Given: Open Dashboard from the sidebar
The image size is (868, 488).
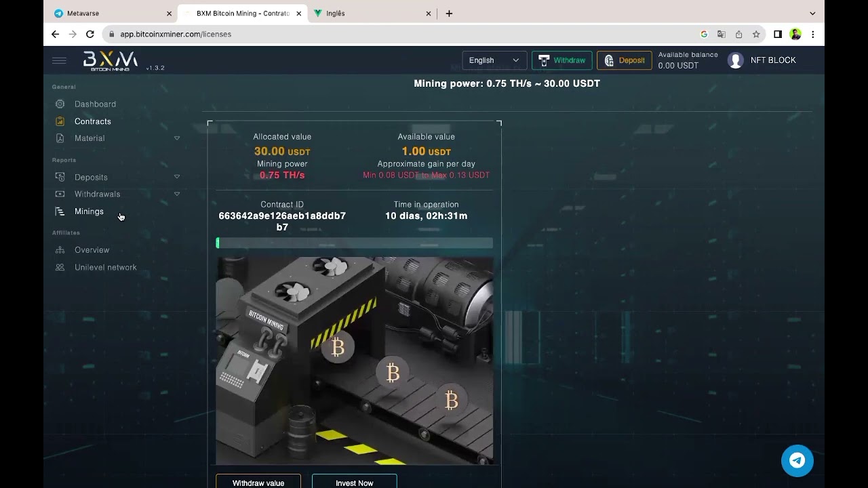Looking at the screenshot, I should [95, 104].
